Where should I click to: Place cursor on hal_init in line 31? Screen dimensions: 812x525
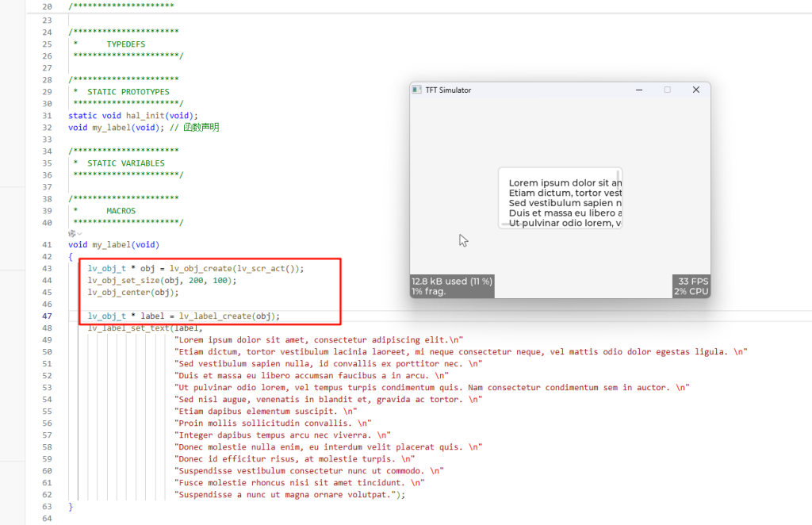click(144, 116)
